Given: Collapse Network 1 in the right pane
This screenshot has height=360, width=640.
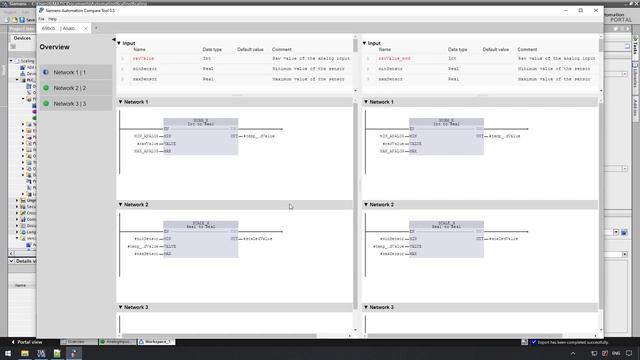Looking at the screenshot, I should pos(366,102).
